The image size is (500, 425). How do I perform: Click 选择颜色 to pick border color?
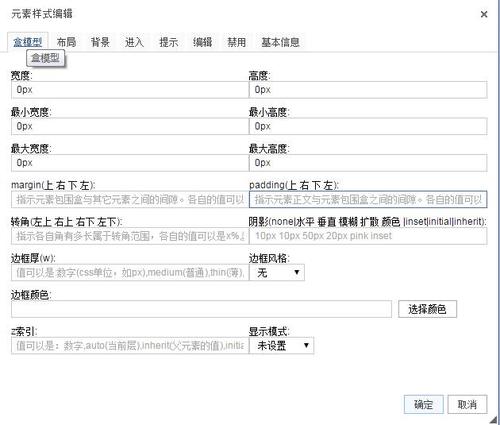click(427, 309)
